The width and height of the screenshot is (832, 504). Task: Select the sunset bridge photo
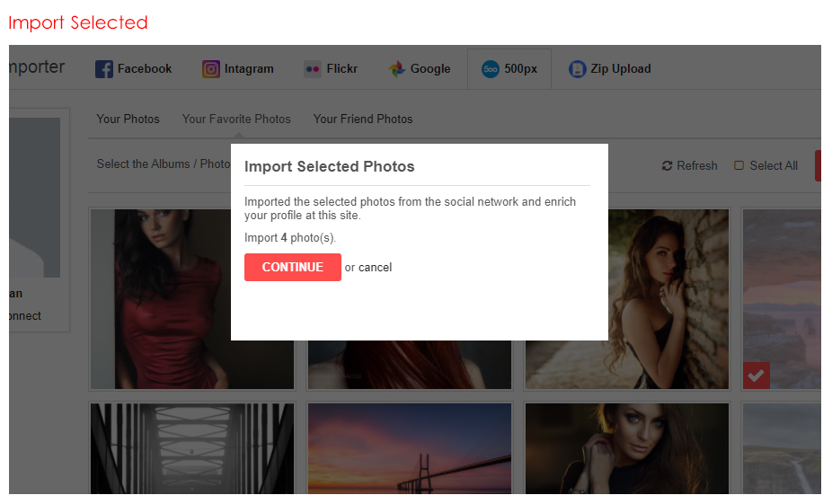(410, 447)
